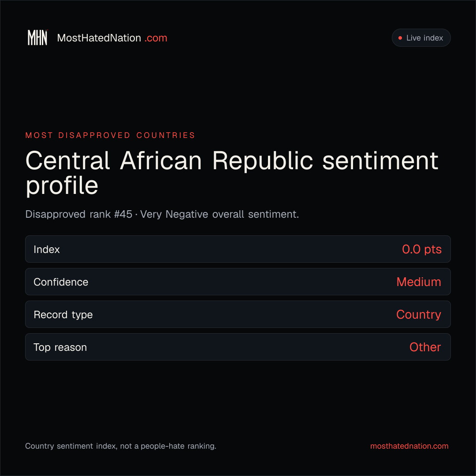Image resolution: width=476 pixels, height=476 pixels.
Task: Click the red Live index dot
Action: coord(400,38)
